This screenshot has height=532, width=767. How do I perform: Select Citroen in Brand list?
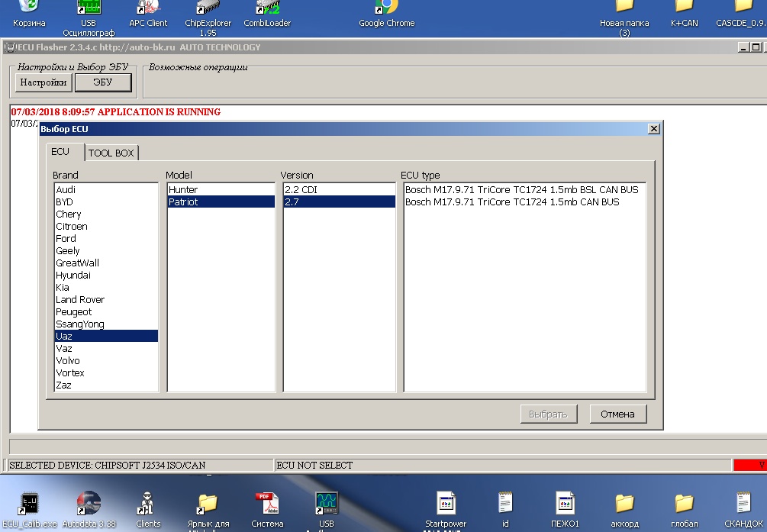click(106, 226)
